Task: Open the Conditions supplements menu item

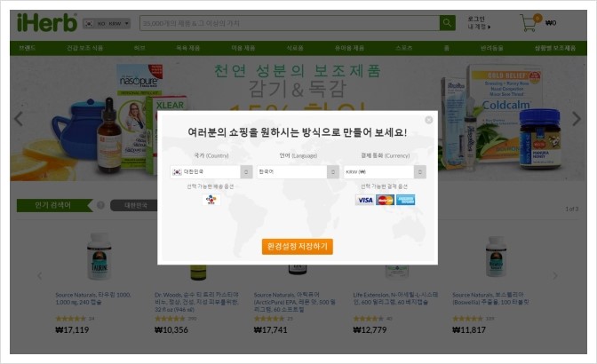Action: [x=554, y=48]
